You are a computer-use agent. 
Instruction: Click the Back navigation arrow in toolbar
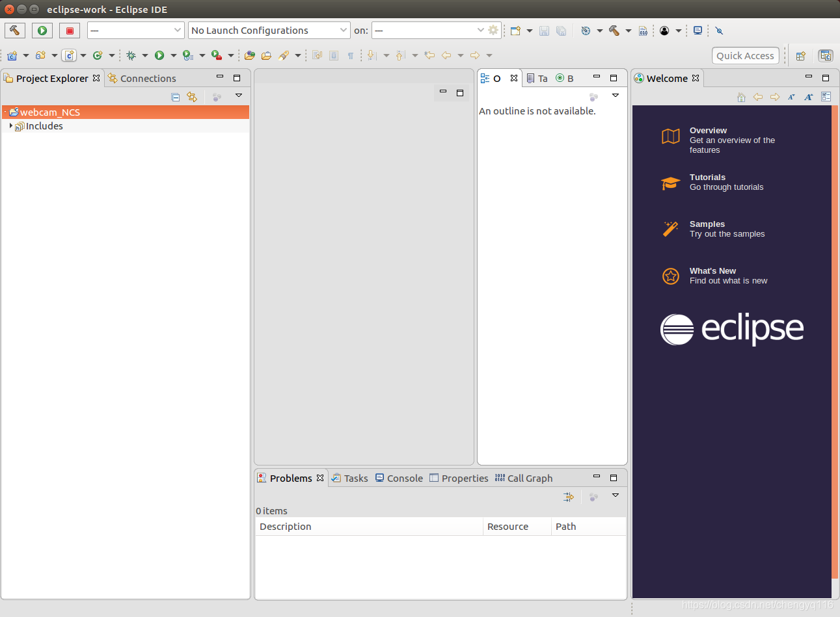coord(446,55)
